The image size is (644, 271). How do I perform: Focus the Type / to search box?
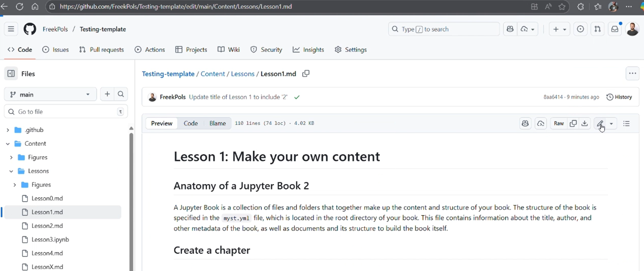444,29
